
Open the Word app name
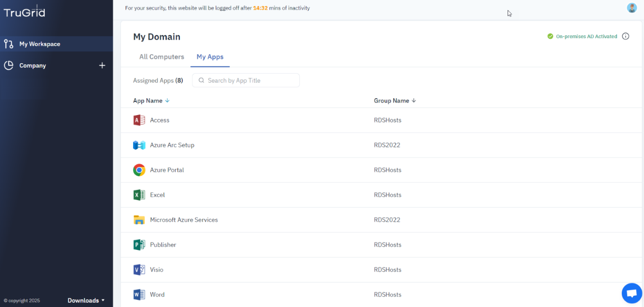(157, 295)
